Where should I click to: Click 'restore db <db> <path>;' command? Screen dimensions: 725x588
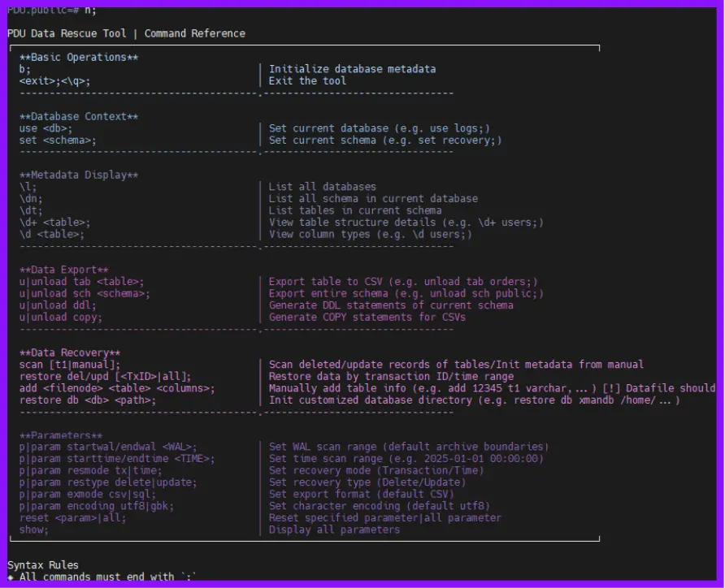88,400
